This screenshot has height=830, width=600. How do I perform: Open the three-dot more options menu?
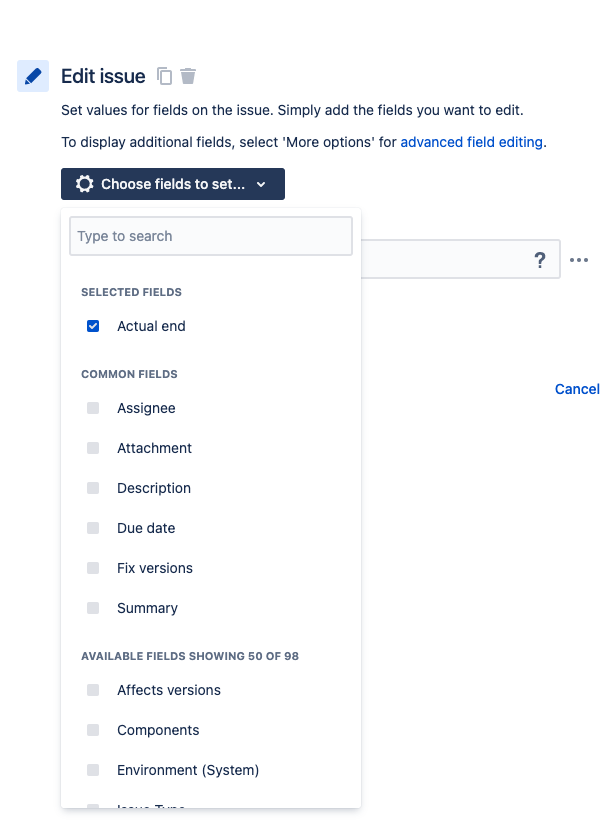(x=579, y=260)
